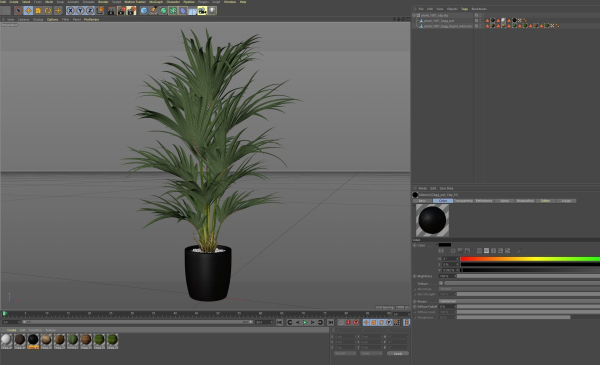
Task: Open the Character menu
Action: [x=173, y=2]
